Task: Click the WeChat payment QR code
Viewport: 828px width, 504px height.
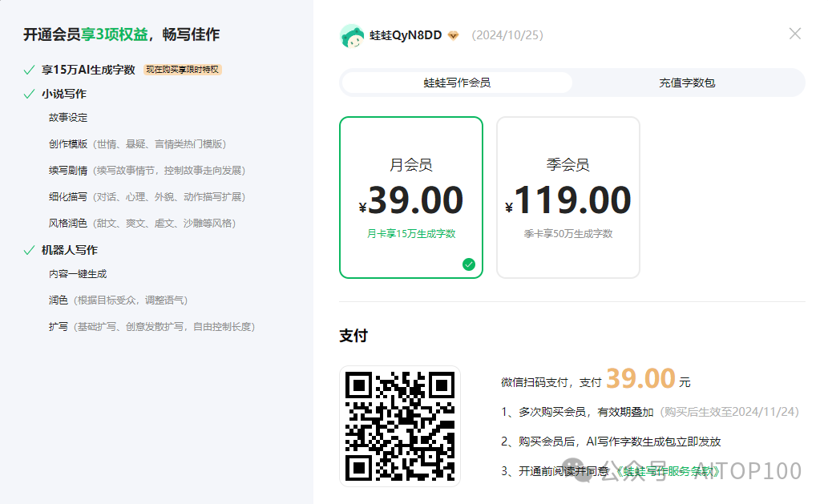Action: 400,426
